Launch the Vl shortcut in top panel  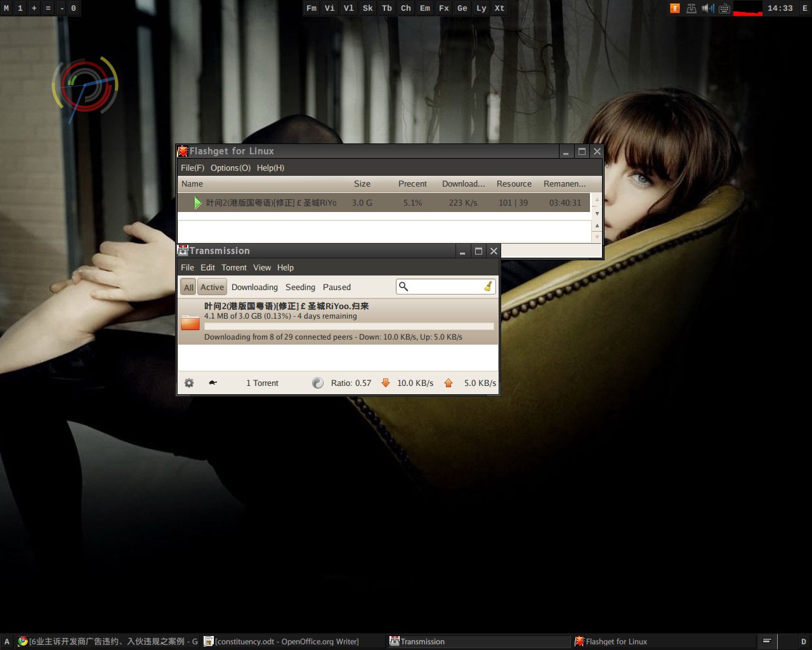(x=348, y=8)
